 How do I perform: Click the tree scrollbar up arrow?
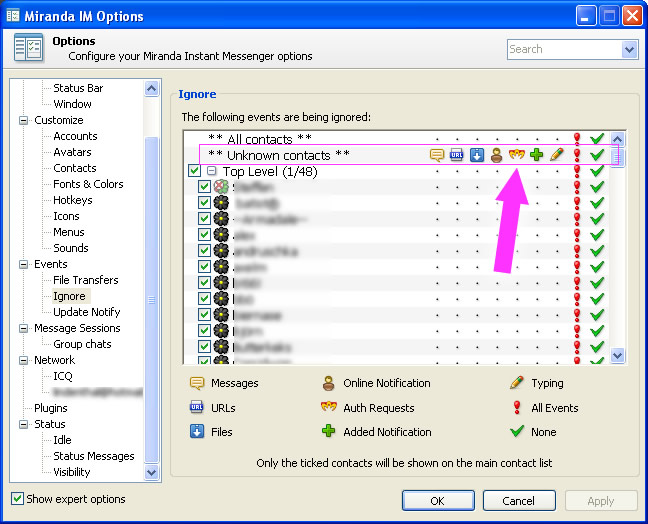(151, 88)
